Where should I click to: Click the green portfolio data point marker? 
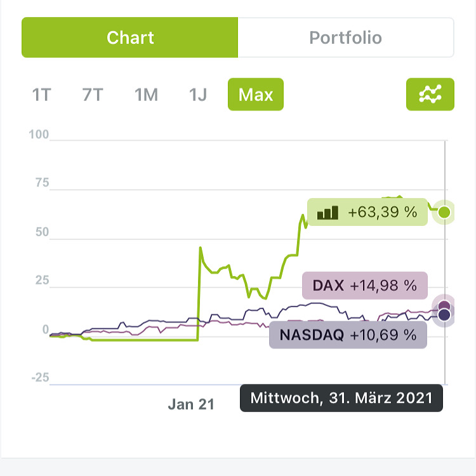tap(444, 212)
